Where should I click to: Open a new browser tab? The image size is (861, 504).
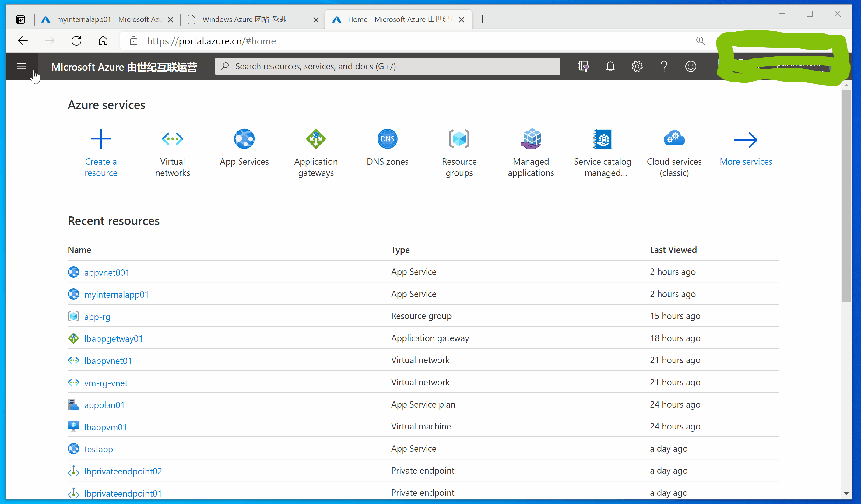[482, 19]
